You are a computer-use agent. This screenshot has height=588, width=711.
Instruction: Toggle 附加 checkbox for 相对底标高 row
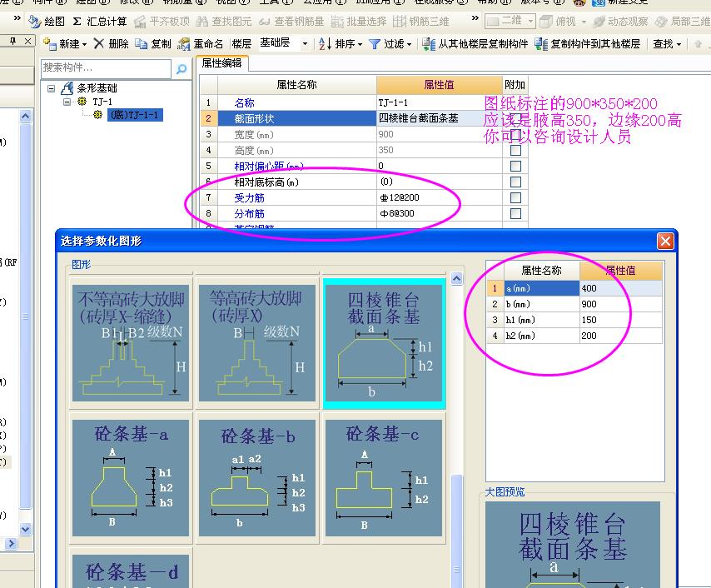(515, 182)
